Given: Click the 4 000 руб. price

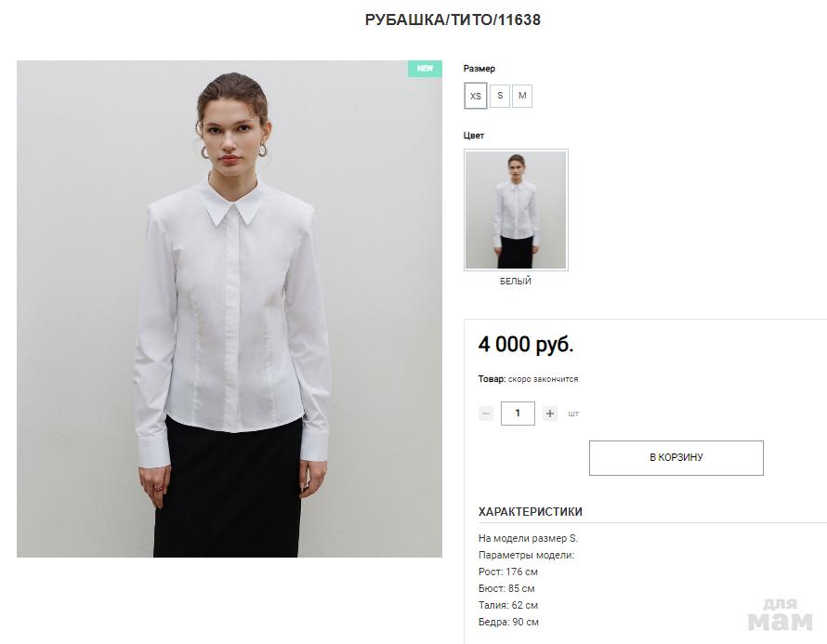Looking at the screenshot, I should click(x=525, y=345).
